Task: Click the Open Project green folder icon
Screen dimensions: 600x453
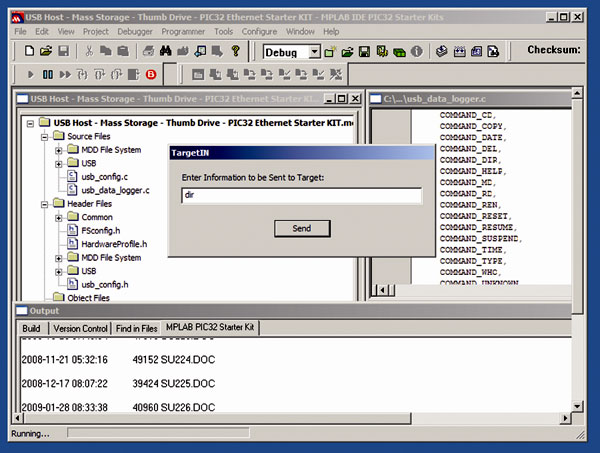Action: click(347, 51)
